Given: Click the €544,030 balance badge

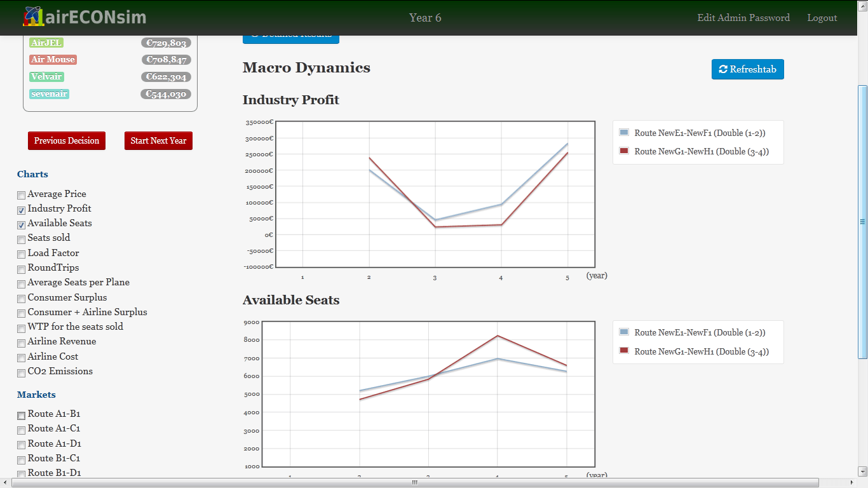Looking at the screenshot, I should click(x=165, y=94).
